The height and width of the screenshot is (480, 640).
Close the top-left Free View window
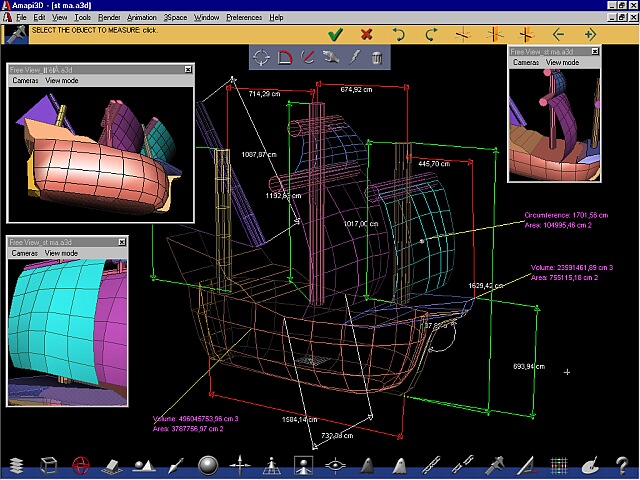[188, 69]
